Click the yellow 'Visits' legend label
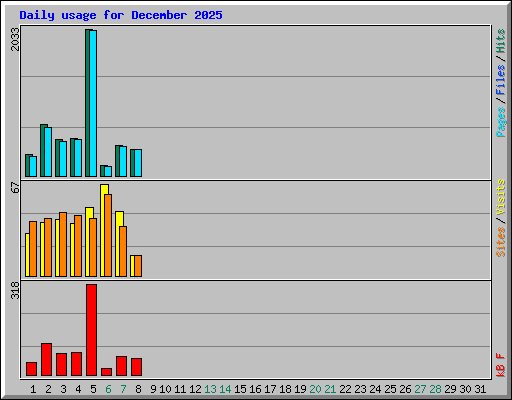Image resolution: width=512 pixels, height=400 pixels. [x=500, y=197]
